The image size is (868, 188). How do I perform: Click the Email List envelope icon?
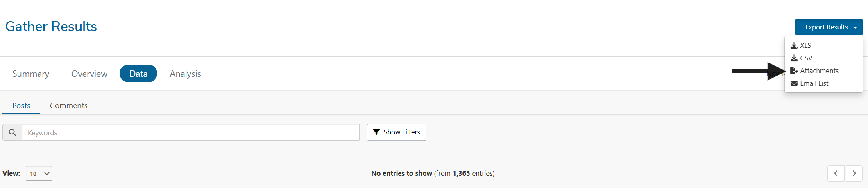[x=794, y=83]
